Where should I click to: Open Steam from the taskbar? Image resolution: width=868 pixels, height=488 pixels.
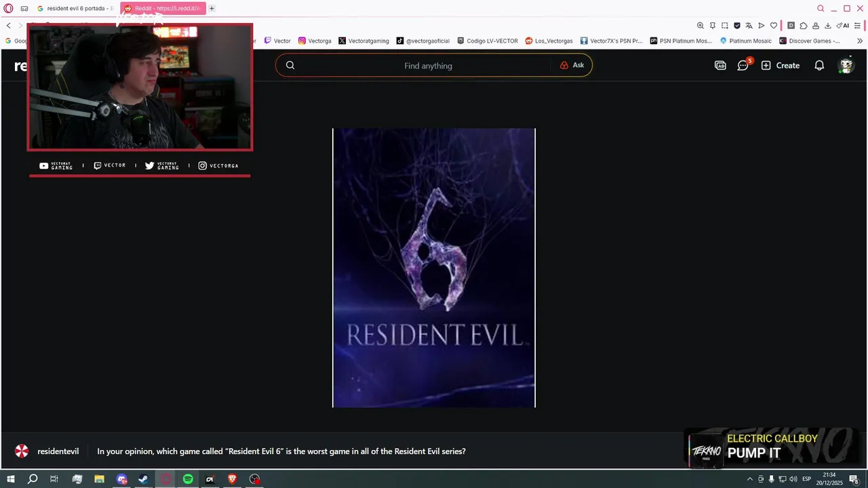143,479
